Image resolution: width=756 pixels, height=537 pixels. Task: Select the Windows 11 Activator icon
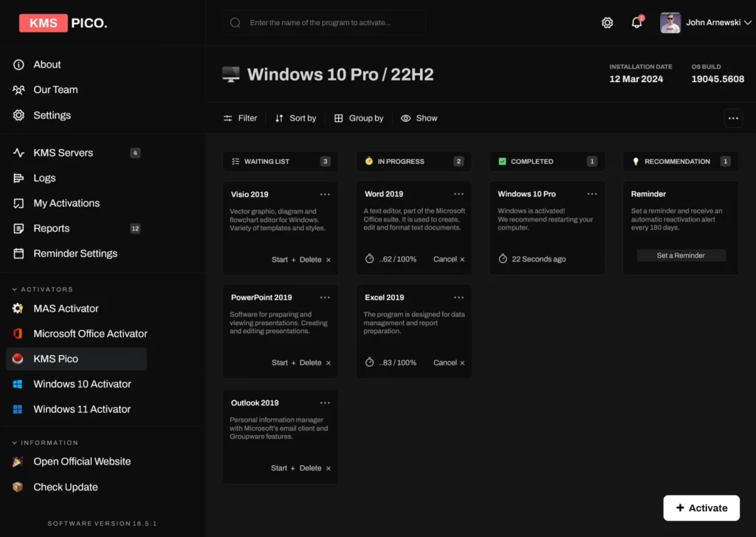coord(18,409)
